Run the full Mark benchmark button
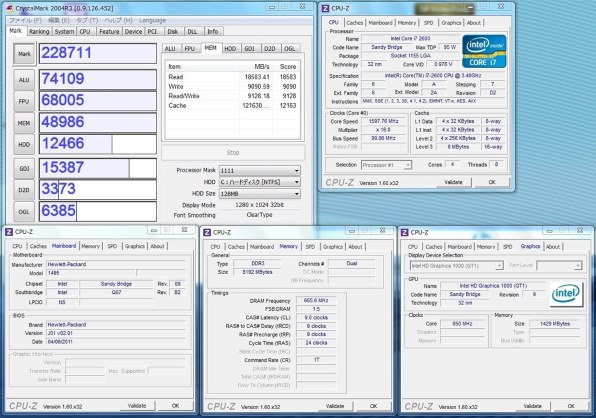This screenshot has width=596, height=418. pos(24,54)
